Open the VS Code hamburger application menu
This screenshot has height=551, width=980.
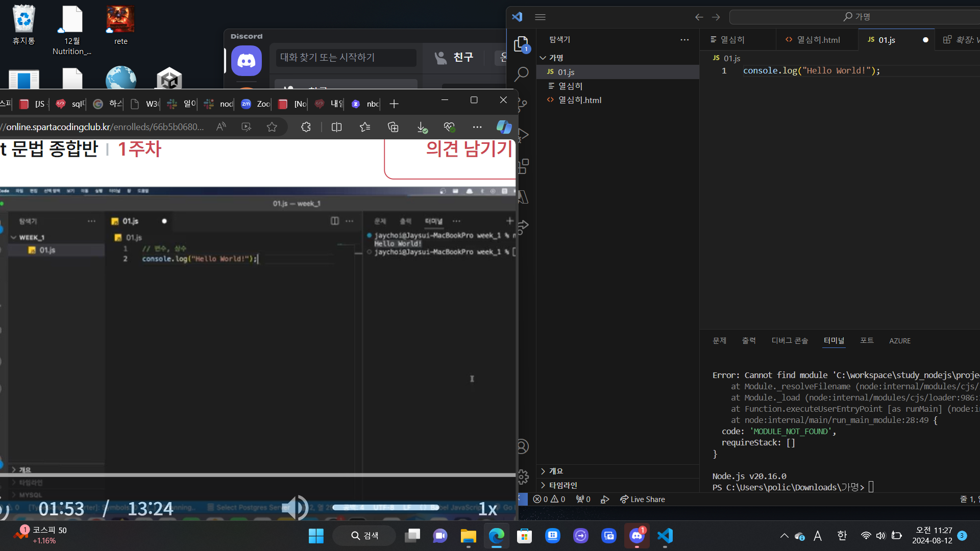click(x=540, y=17)
